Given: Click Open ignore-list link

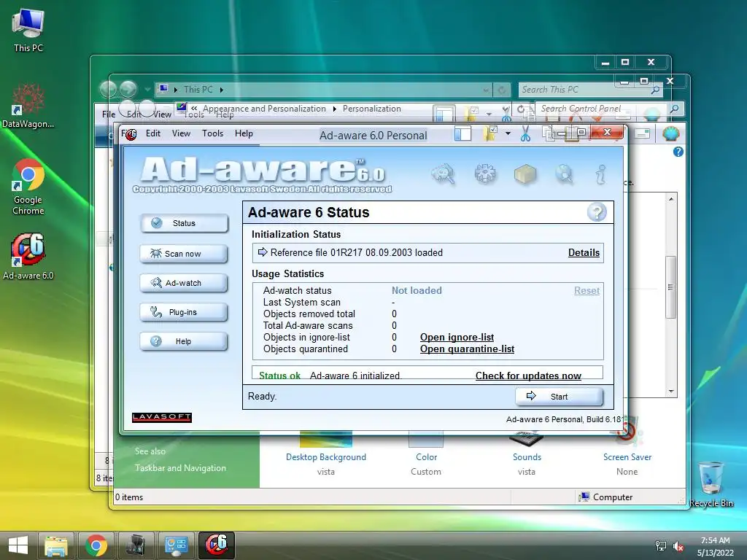Looking at the screenshot, I should (x=457, y=337).
